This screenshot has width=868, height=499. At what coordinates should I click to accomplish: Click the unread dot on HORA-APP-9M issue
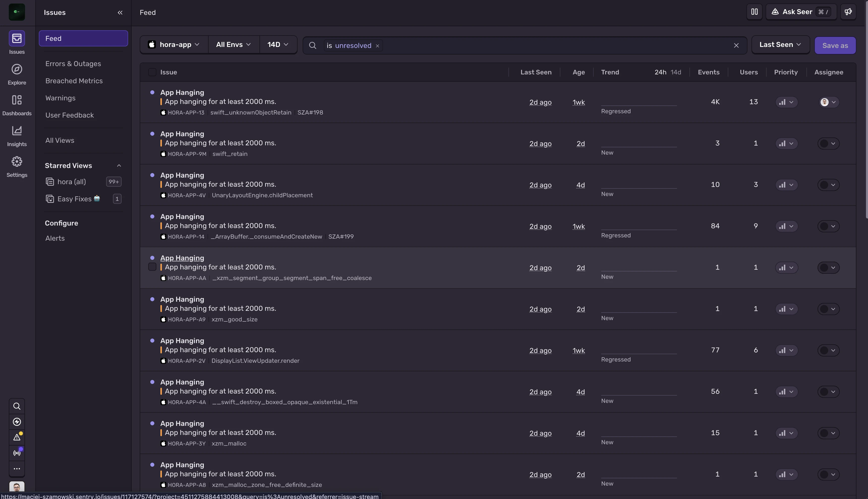tap(152, 134)
